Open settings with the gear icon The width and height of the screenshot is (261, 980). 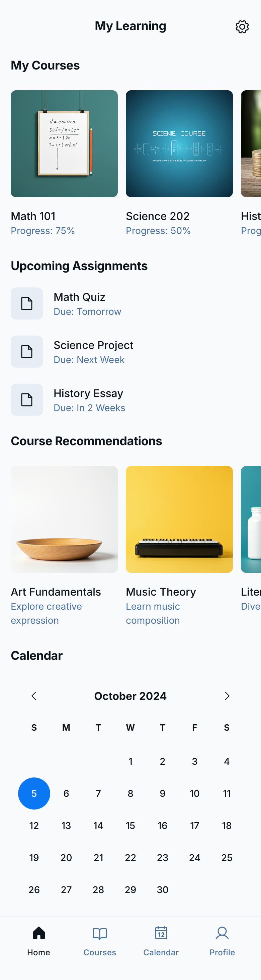(x=242, y=27)
